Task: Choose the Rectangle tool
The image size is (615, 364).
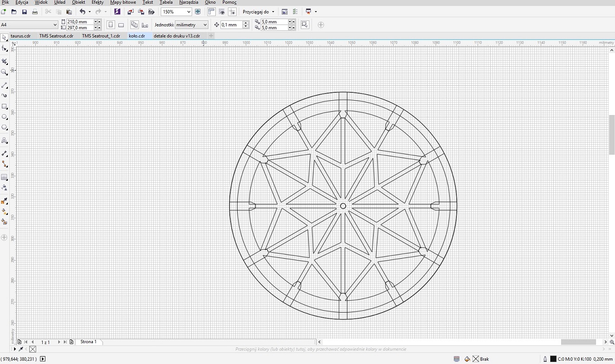Action: (5, 106)
